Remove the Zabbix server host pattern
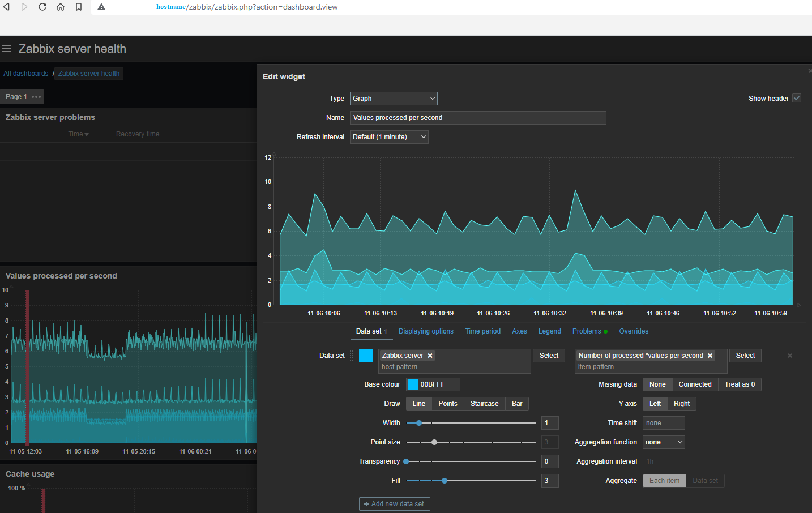 430,355
